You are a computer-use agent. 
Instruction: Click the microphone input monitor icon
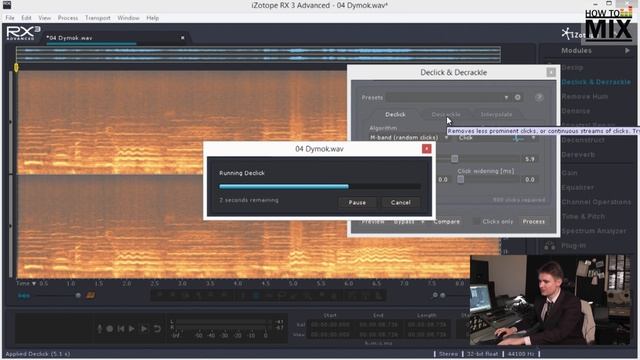99,329
